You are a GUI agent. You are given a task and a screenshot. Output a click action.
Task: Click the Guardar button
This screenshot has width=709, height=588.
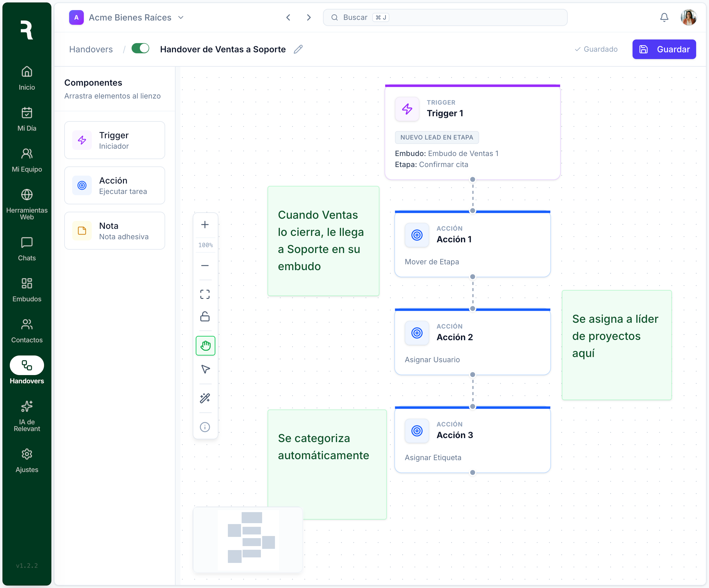click(664, 49)
